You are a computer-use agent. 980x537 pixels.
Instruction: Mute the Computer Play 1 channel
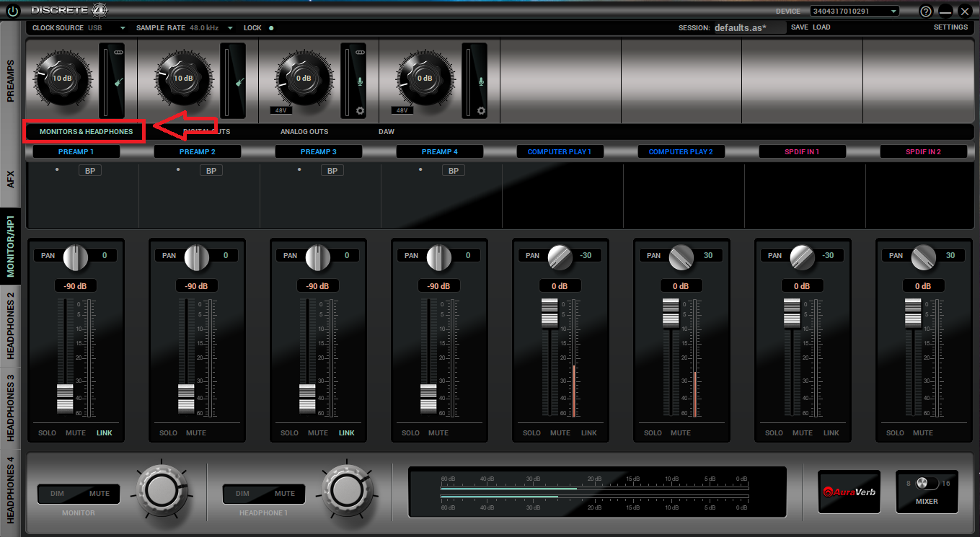(560, 433)
